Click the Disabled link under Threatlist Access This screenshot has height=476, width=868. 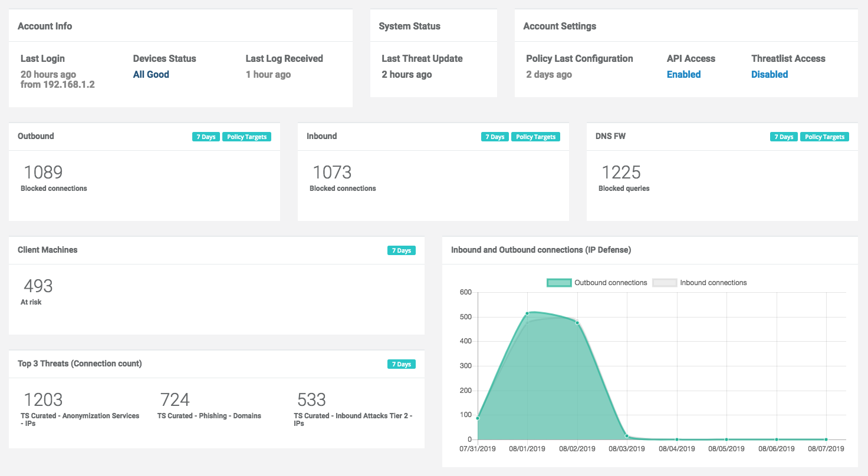coord(770,74)
